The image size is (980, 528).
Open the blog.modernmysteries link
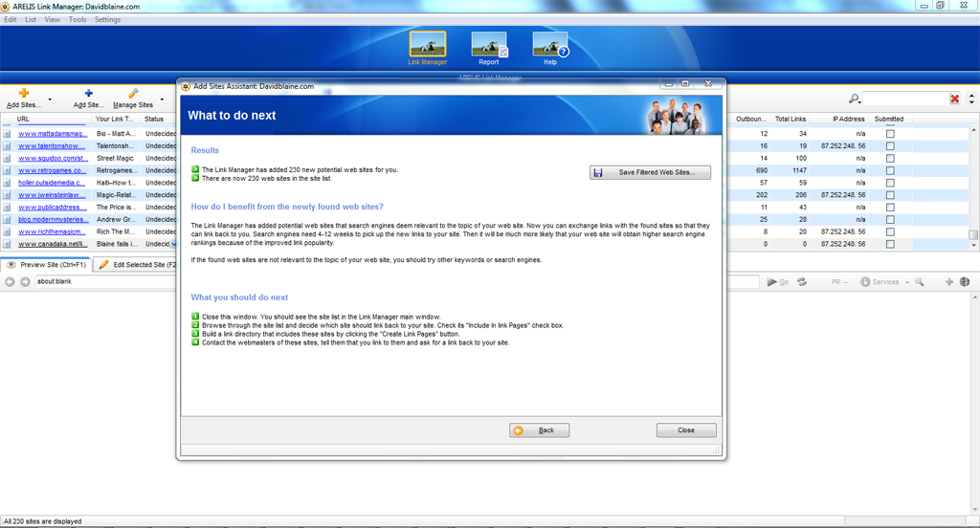point(54,219)
